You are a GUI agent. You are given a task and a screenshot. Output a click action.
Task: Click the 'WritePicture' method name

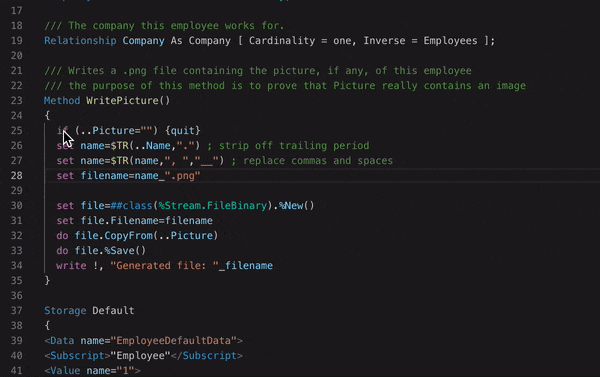pyautogui.click(x=122, y=101)
